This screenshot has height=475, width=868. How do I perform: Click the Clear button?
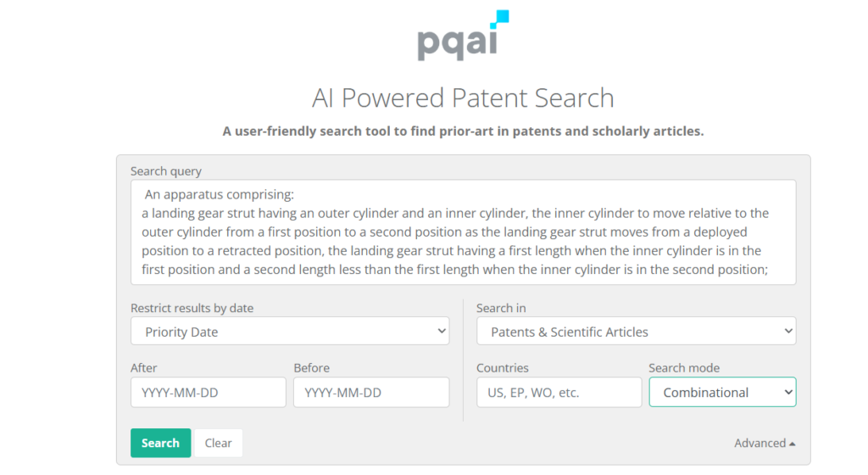[x=218, y=443]
